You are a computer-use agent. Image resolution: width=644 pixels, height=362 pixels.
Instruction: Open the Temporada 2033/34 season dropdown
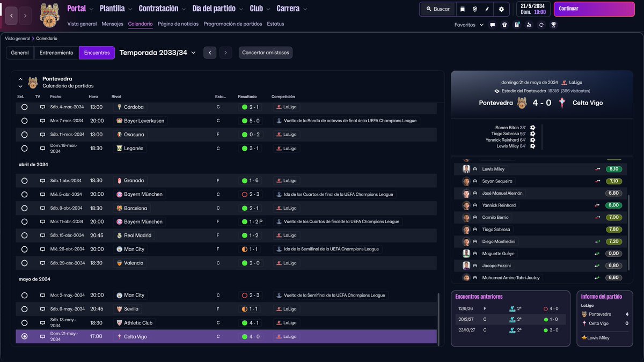click(x=158, y=53)
